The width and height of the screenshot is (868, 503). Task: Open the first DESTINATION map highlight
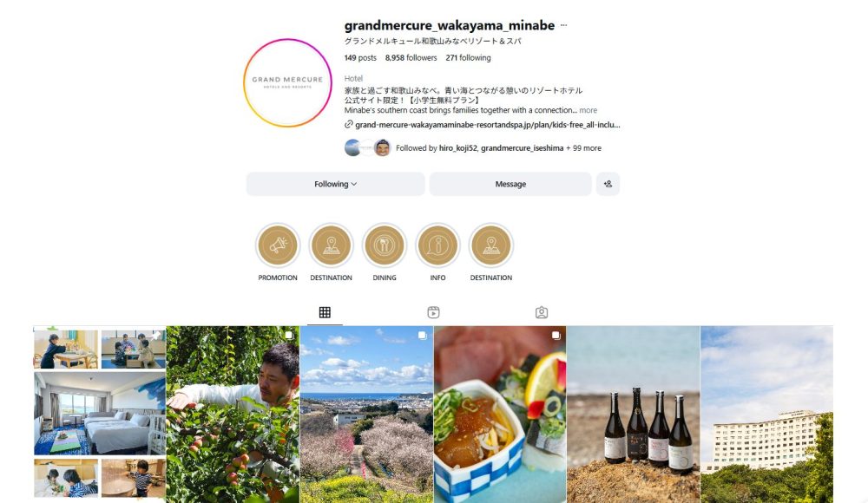pyautogui.click(x=331, y=245)
